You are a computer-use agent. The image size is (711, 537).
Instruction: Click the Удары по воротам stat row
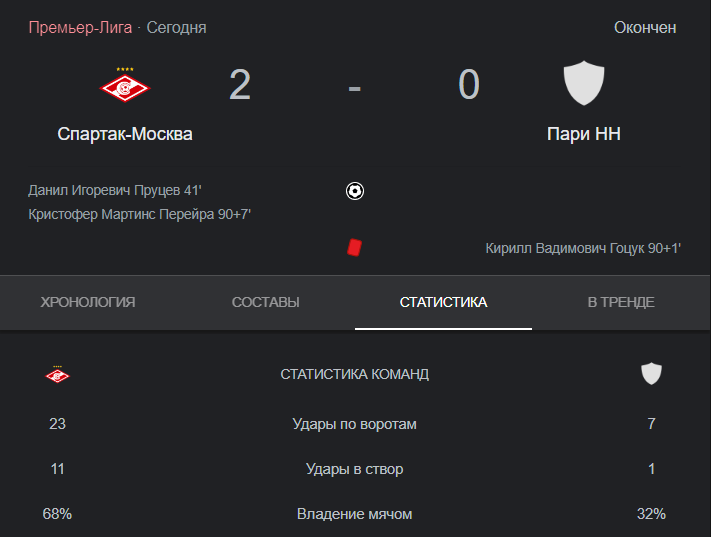355,424
